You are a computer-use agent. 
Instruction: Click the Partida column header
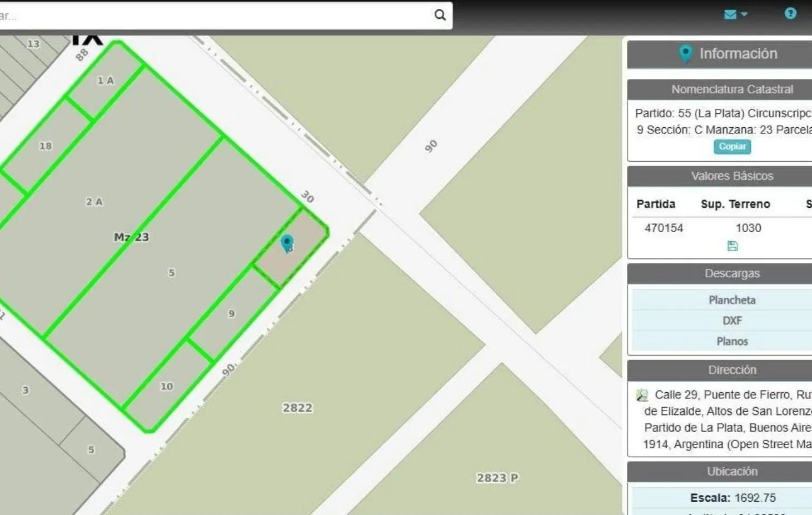click(x=656, y=204)
